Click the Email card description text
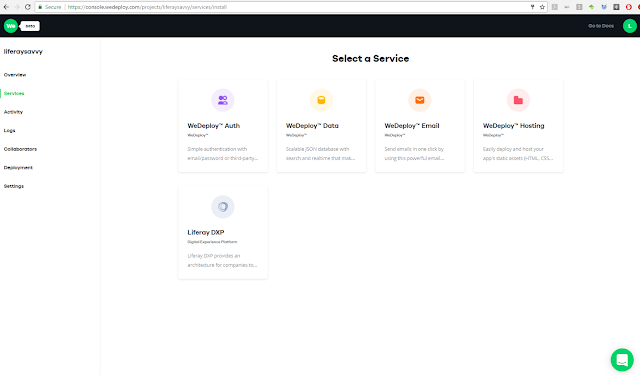This screenshot has width=640, height=375. tap(414, 153)
